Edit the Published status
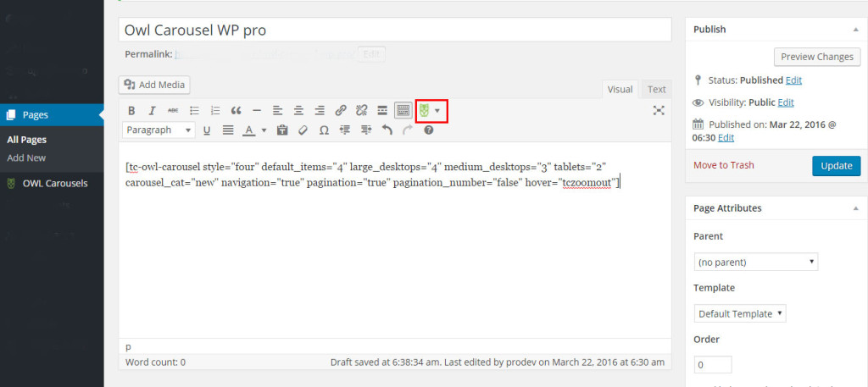 tap(793, 80)
